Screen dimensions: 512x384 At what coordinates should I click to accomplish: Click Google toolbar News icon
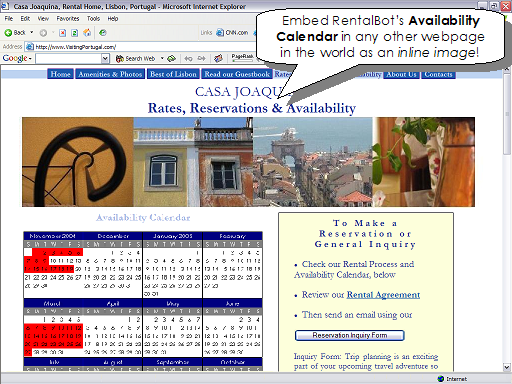(x=218, y=59)
